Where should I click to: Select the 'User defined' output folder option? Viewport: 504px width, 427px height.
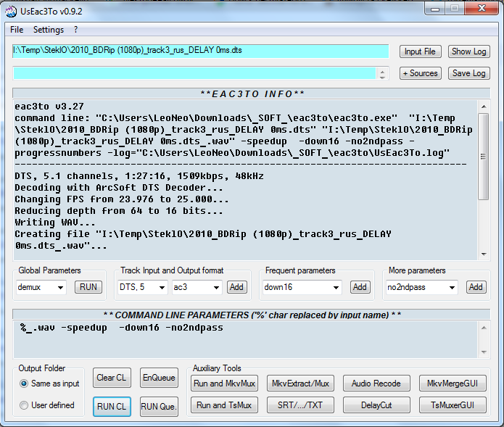point(25,405)
